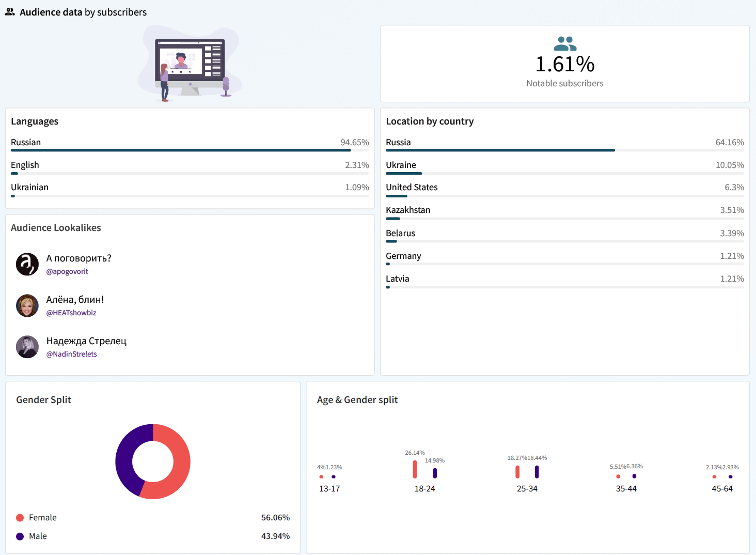Click the Russia country progress bar
This screenshot has height=555, width=756.
[500, 150]
